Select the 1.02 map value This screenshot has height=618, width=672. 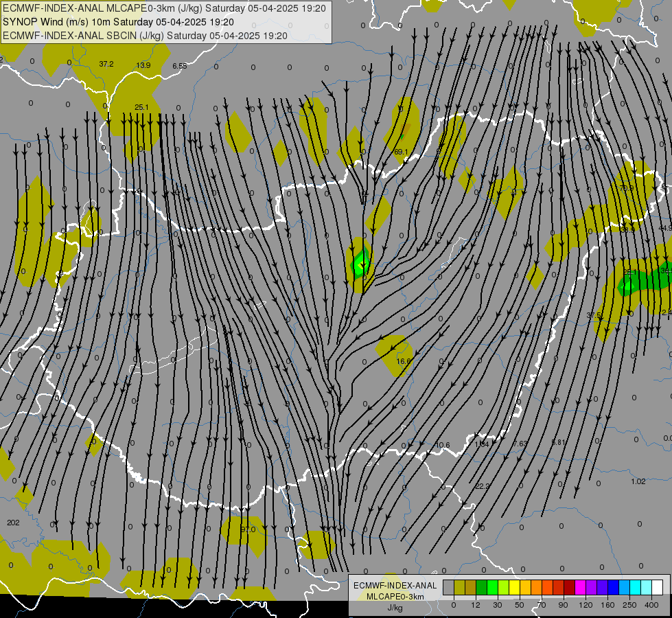[x=638, y=481]
